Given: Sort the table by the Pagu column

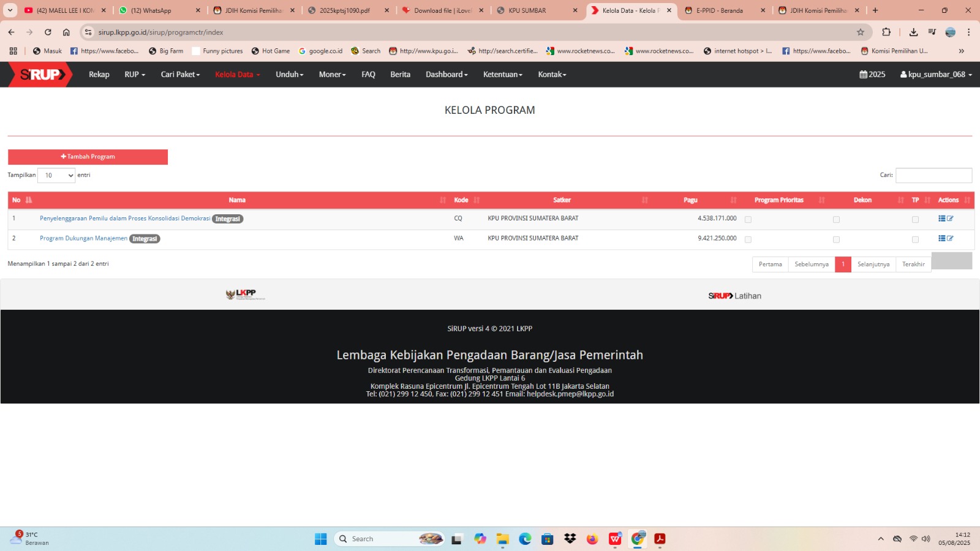Looking at the screenshot, I should 690,200.
